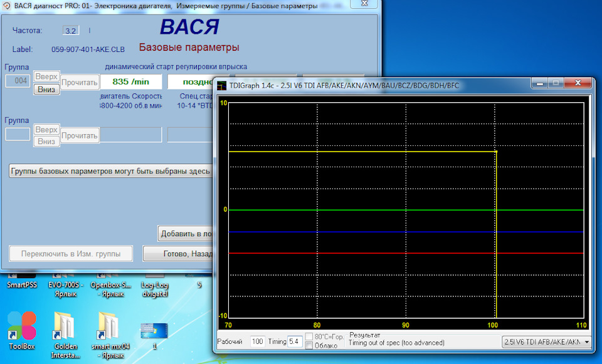Open the 2.5l V6 TDI engine dropdown
The image size is (602, 364).
click(546, 341)
